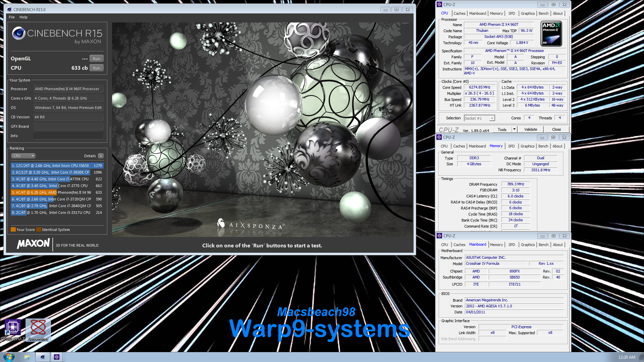
Task: Open SPD tab in top CPU-Z window
Action: coord(512,13)
